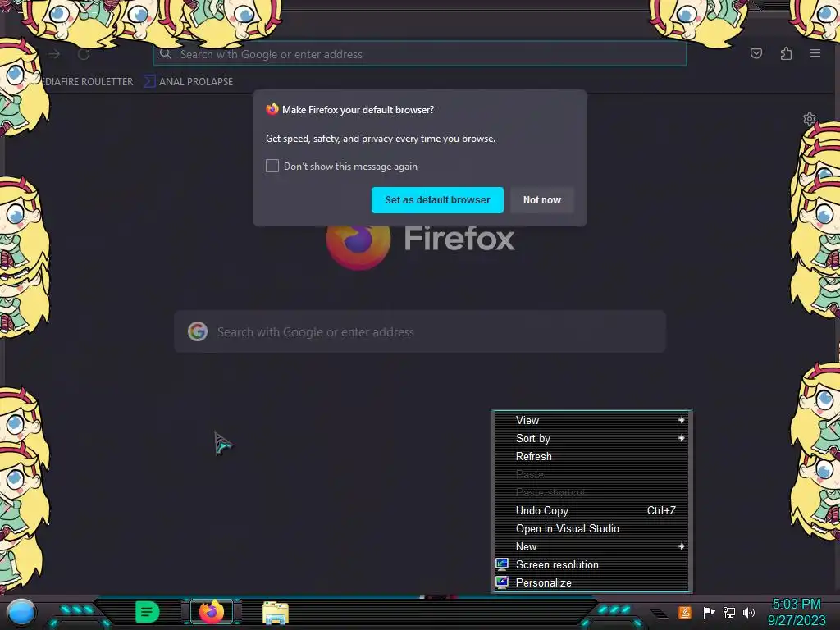
Task: Open the DIAFIRE ROULETTER bookmark
Action: click(89, 81)
